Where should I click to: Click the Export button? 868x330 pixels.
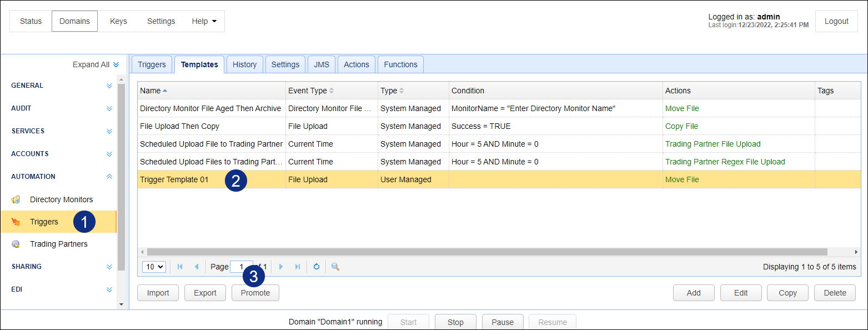(x=205, y=293)
